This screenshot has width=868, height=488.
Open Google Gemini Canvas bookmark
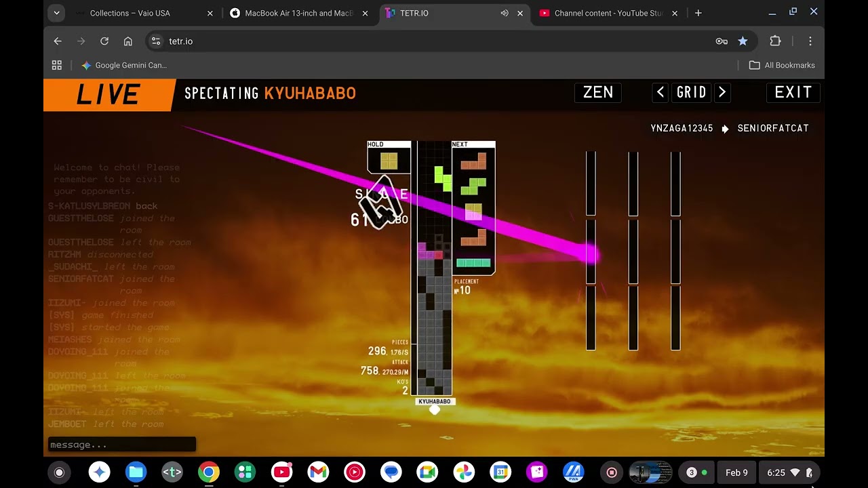[x=124, y=65]
